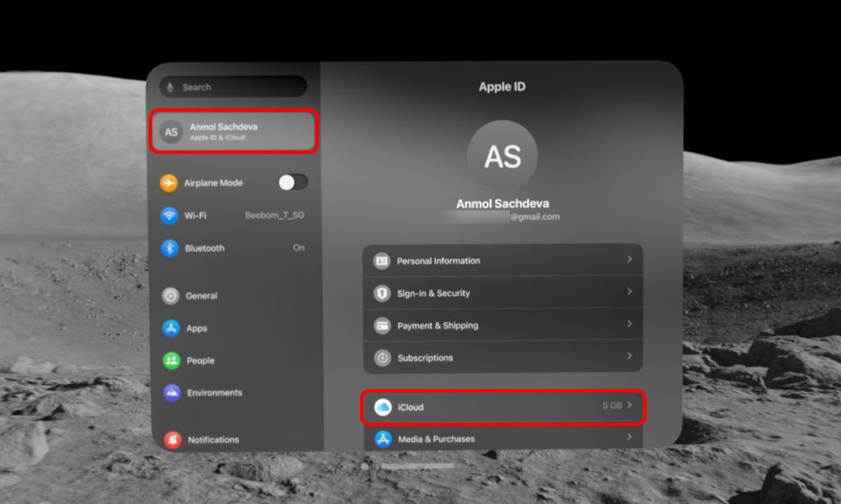
Task: Expand the Media & Purchases chevron
Action: pyautogui.click(x=630, y=438)
